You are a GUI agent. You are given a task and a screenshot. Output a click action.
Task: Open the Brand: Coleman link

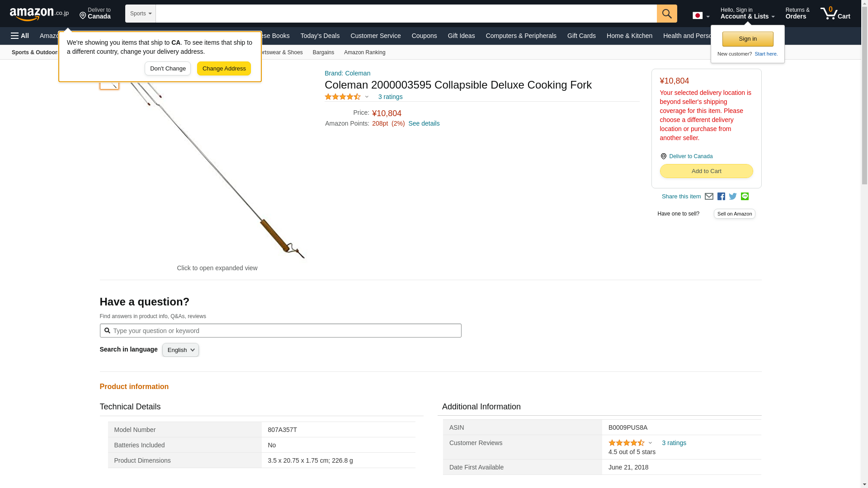point(347,73)
